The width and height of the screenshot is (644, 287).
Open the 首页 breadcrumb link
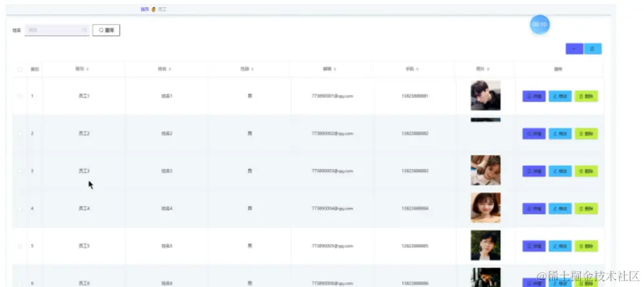point(144,9)
